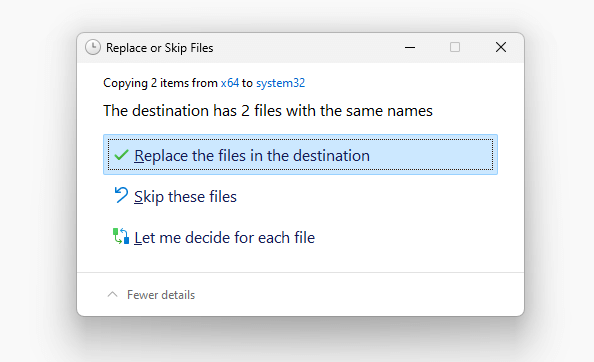Close the Replace or Skip Files dialog
594x362 pixels.
coord(501,47)
